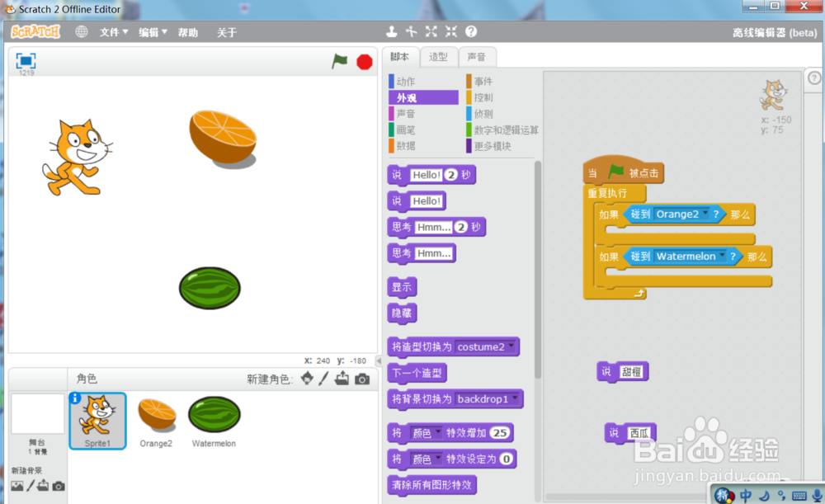Switch to the 脚本 tab
Viewport: 825px width, 504px height.
(x=400, y=57)
